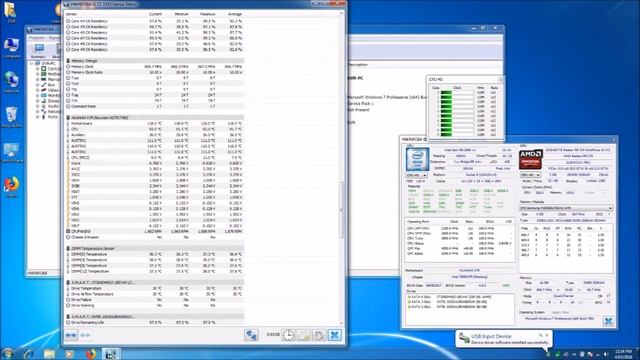This screenshot has width=640, height=360.
Task: Click the Maximum column header
Action: [207, 14]
